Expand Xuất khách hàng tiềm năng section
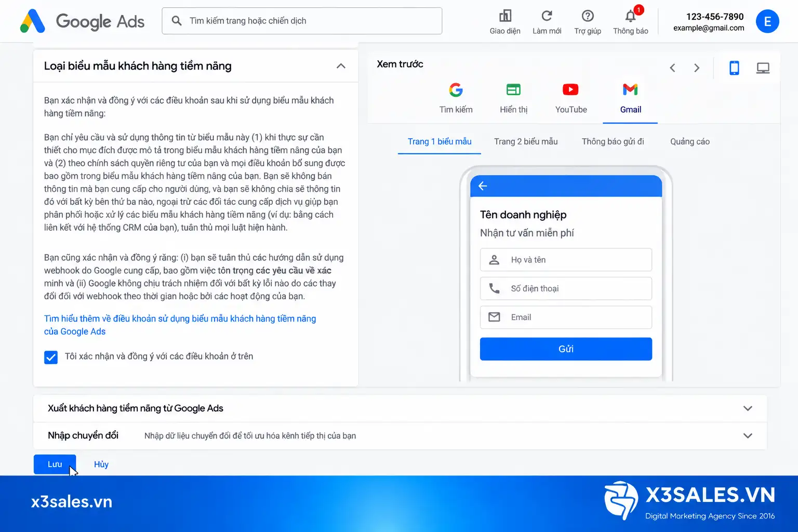Screen dimensions: 798x532 (748, 408)
